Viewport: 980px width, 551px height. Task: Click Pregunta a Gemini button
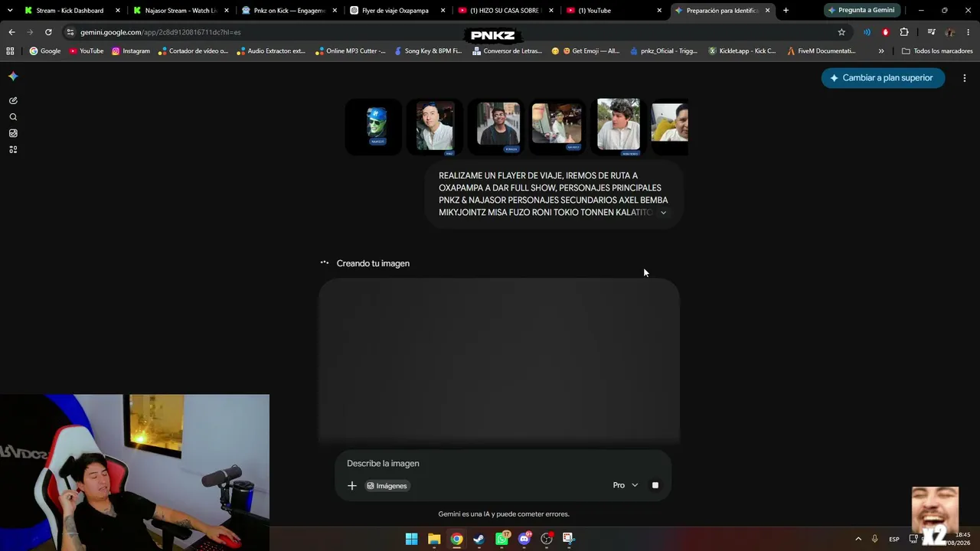point(861,11)
